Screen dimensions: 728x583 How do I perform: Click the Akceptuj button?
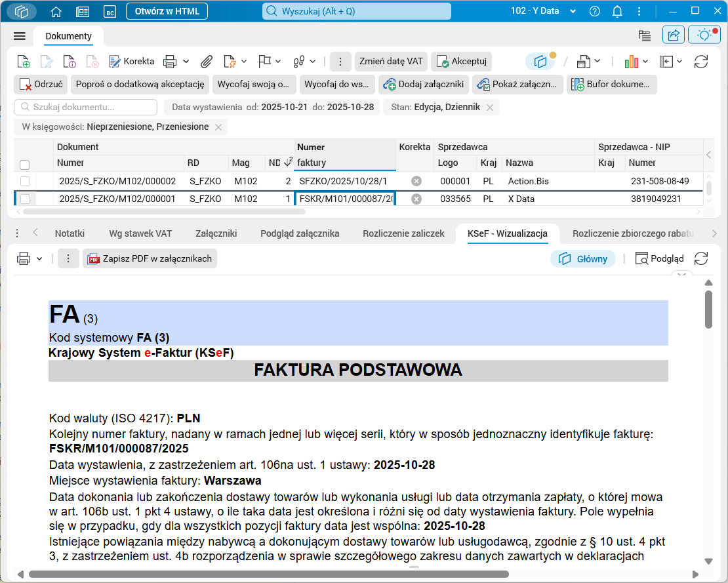coord(462,61)
